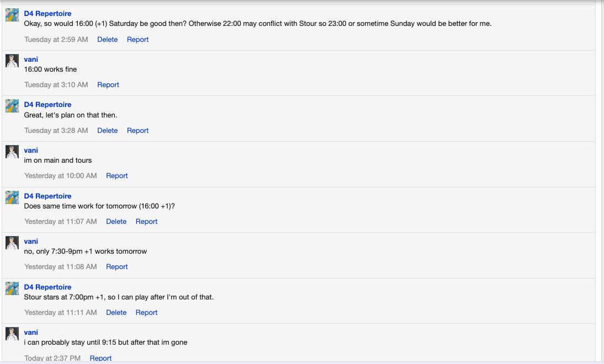The height and width of the screenshot is (364, 604).
Task: Report the Tuesday 3:10 AM comment
Action: point(108,85)
